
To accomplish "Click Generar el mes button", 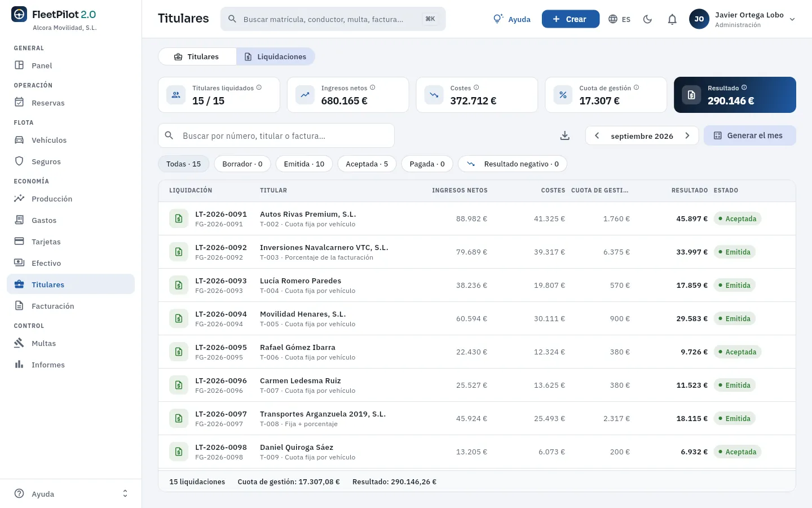I will pos(750,135).
